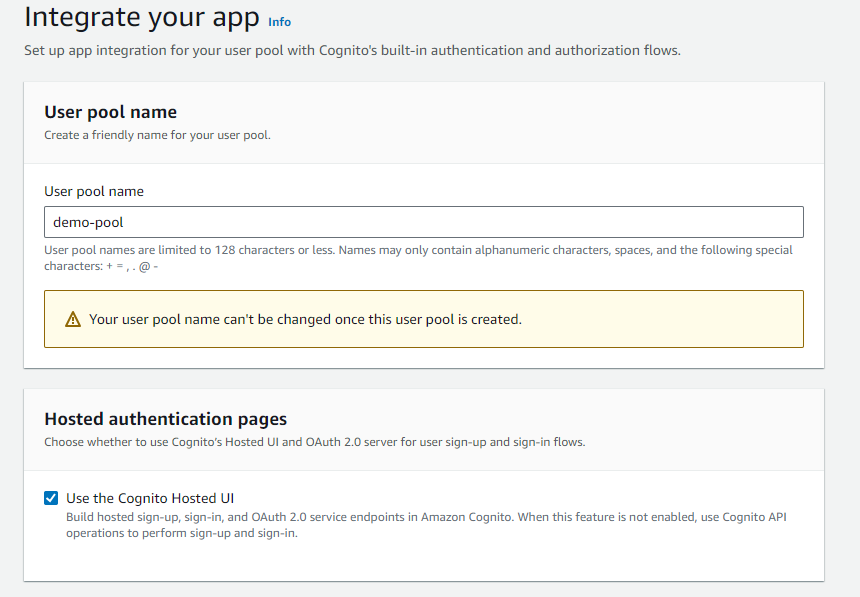Click the User pool name section header

tap(111, 112)
